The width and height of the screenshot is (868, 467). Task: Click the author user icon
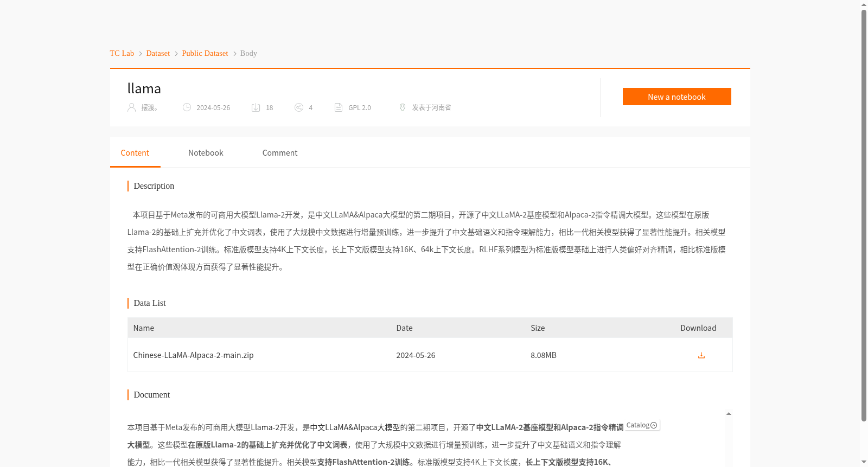(x=132, y=107)
